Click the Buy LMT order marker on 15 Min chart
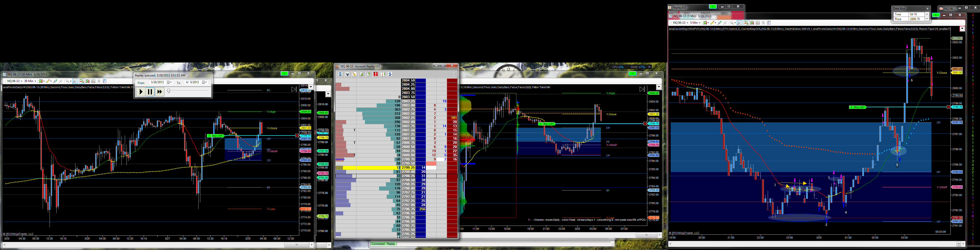 (547, 124)
